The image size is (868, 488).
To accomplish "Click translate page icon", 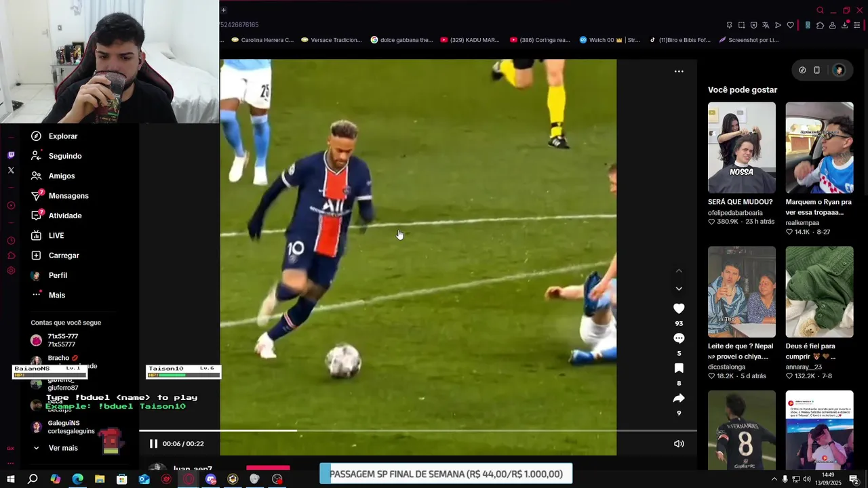I will pyautogui.click(x=766, y=25).
